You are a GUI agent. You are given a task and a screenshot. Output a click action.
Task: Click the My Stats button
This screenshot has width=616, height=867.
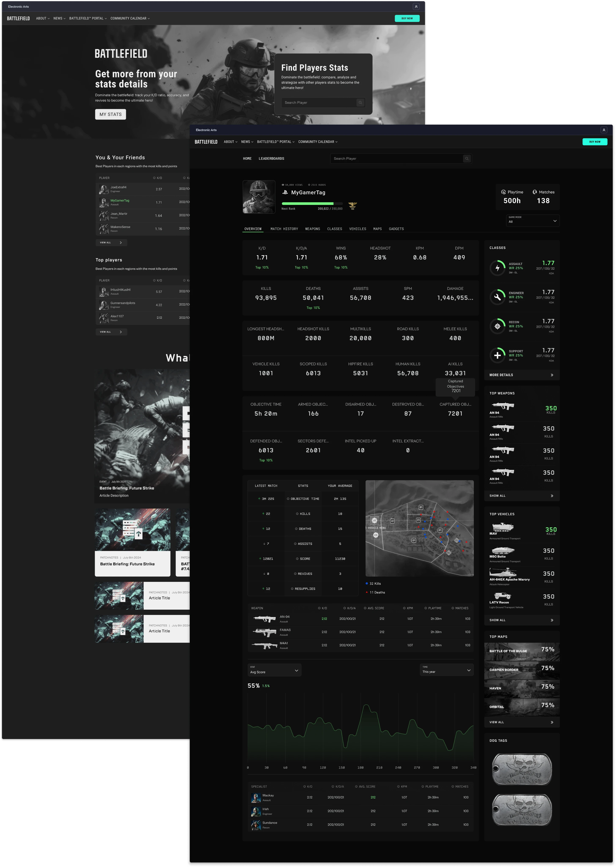pos(110,114)
